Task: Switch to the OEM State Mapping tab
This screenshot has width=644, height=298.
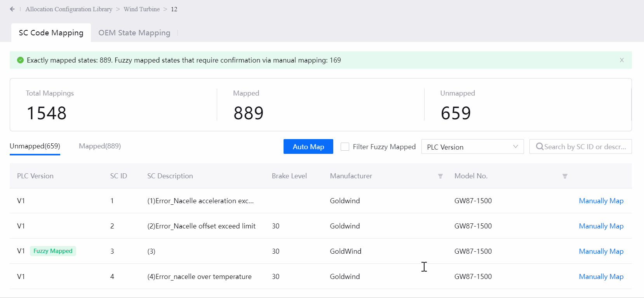Action: (134, 33)
